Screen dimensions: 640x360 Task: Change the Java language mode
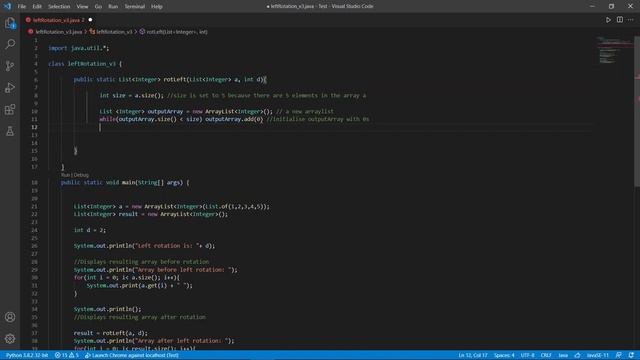563,355
